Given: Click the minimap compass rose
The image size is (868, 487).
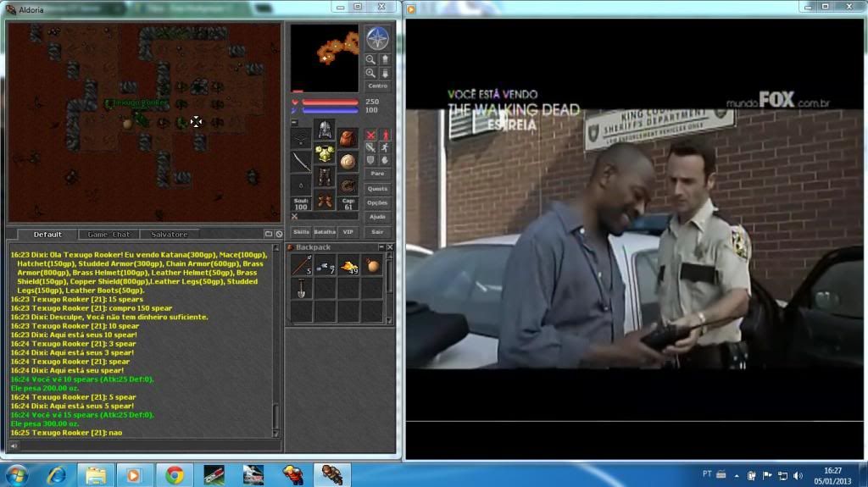Looking at the screenshot, I should click(x=377, y=39).
